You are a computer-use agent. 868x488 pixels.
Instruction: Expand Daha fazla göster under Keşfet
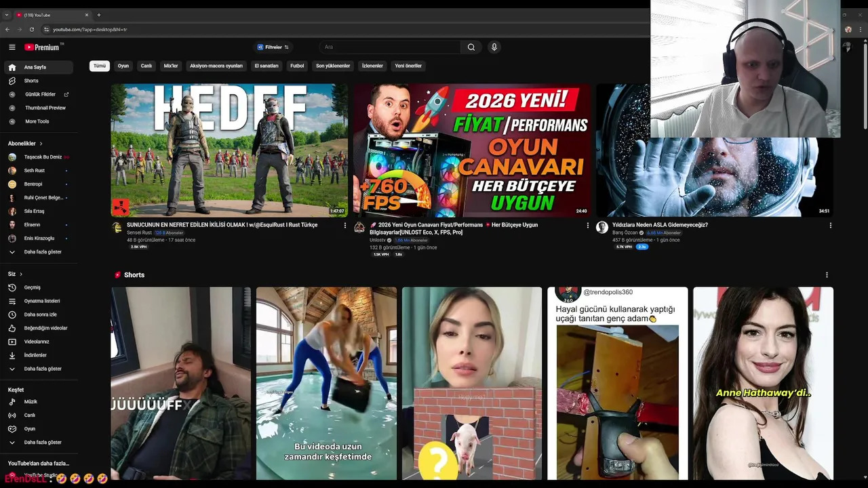click(38, 442)
